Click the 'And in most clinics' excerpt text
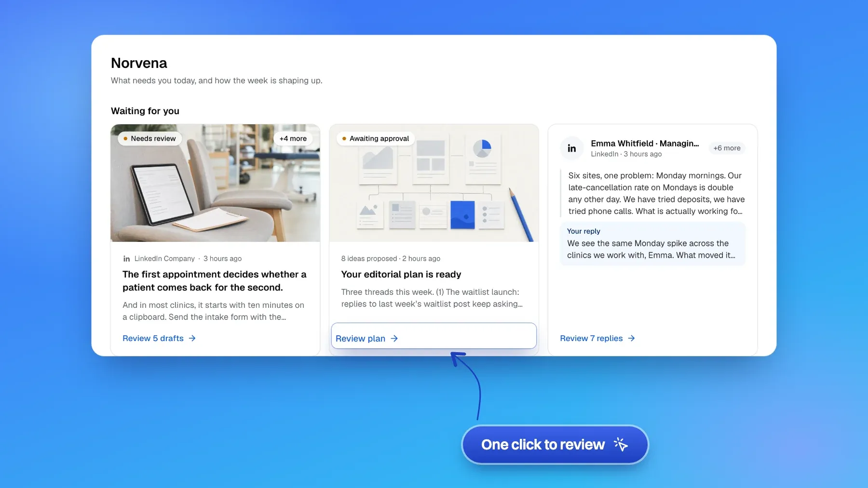The width and height of the screenshot is (868, 488). click(x=213, y=311)
